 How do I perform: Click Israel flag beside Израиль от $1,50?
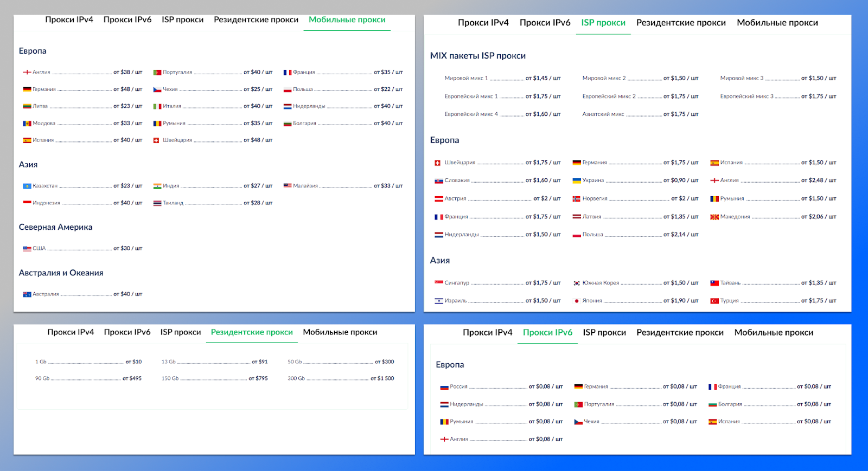coord(439,301)
